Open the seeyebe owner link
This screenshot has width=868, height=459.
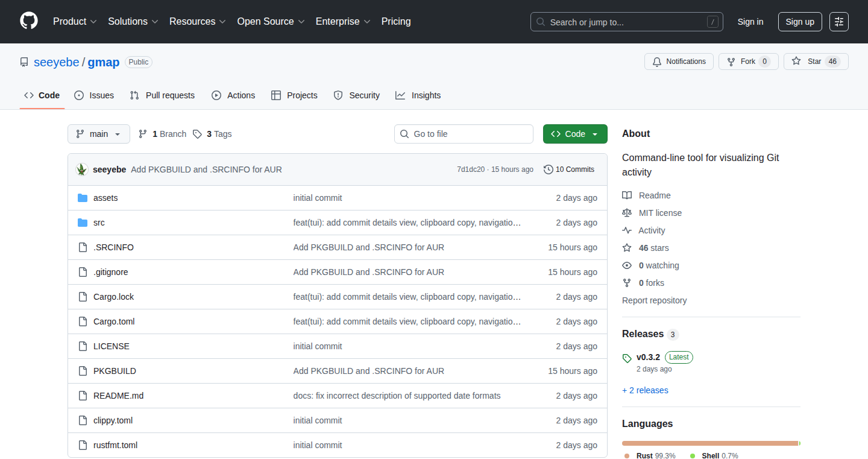[x=57, y=62]
